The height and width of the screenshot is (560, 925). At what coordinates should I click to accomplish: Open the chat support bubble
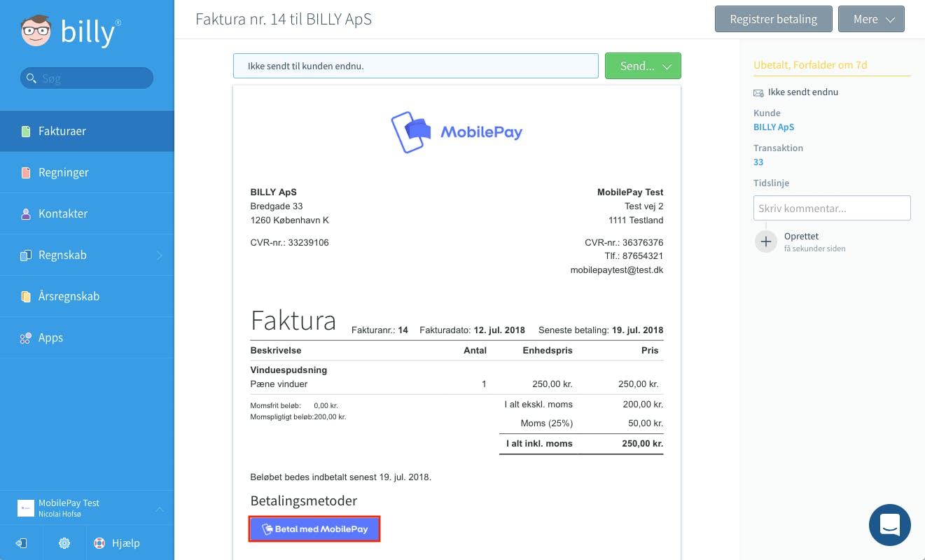click(889, 524)
